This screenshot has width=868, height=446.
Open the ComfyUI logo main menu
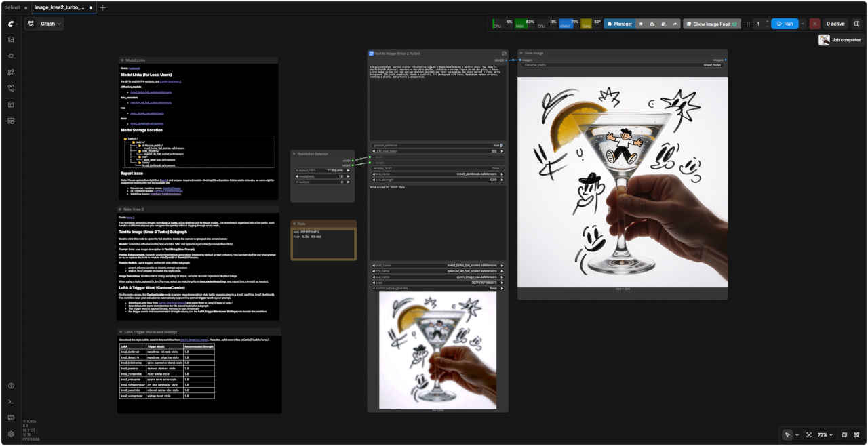click(11, 23)
